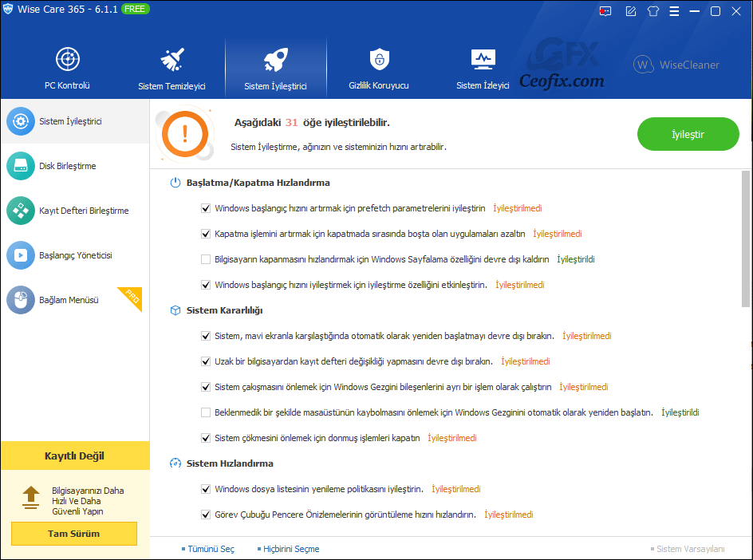The image size is (753, 560).
Task: Select Disk Birleştirme disk icon
Action: 21,166
